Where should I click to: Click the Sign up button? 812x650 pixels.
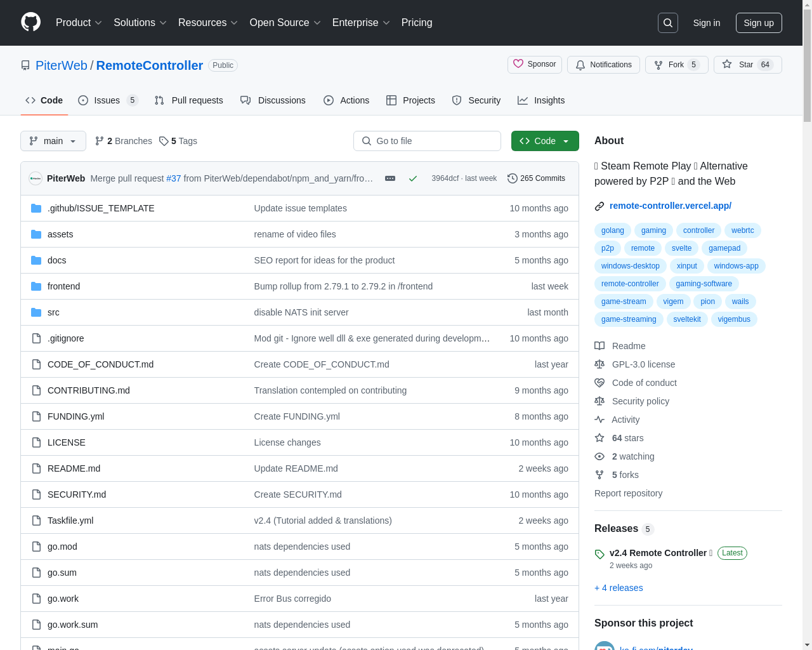(759, 23)
